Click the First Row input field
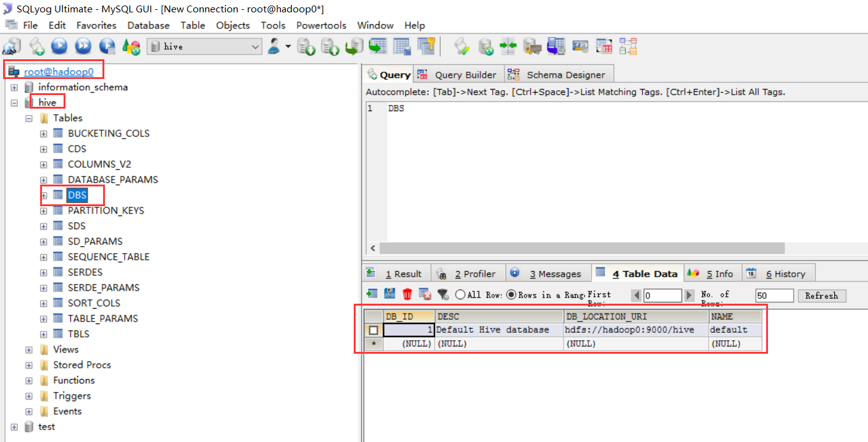868x442 pixels. tap(662, 296)
